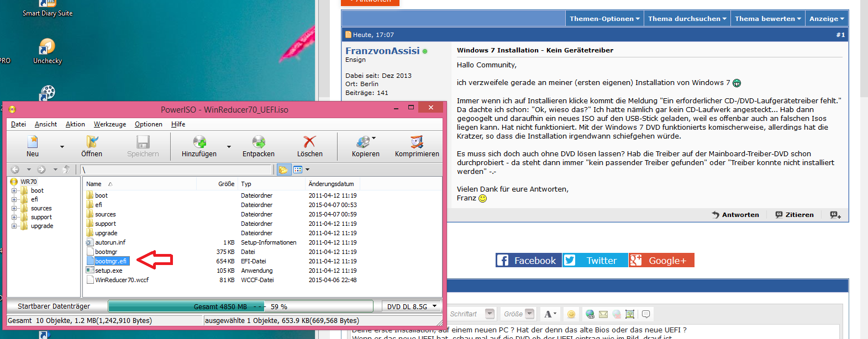Click the insert email envelope icon
The image size is (868, 339).
603,314
